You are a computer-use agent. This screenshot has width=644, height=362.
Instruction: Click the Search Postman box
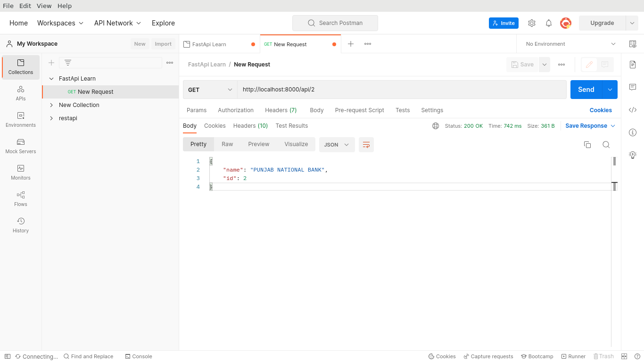point(335,23)
